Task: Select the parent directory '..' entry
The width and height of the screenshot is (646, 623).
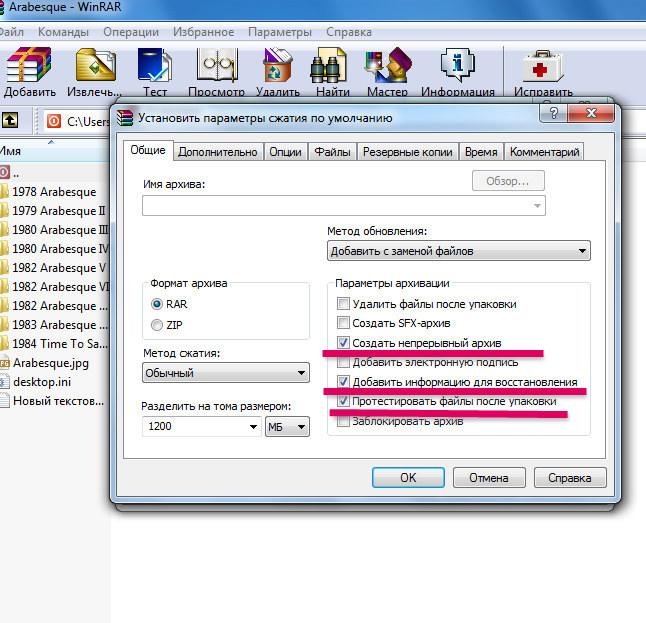Action: [x=10, y=173]
